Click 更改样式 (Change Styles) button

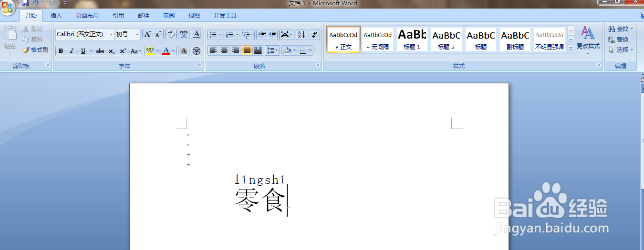pos(588,40)
